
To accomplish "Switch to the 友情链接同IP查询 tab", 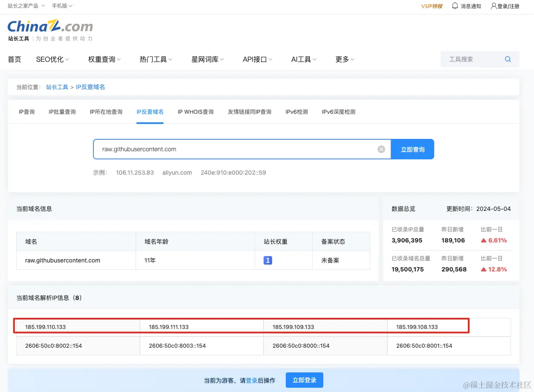I will click(250, 112).
